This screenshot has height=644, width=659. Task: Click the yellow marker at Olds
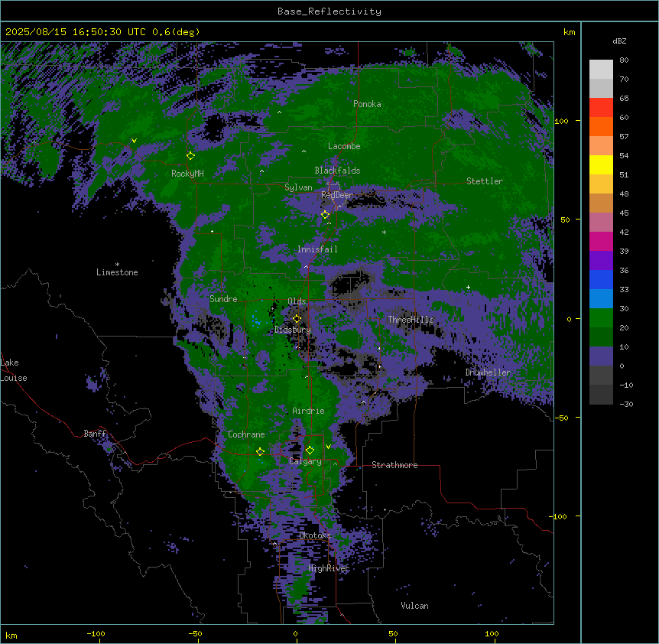[x=297, y=319]
